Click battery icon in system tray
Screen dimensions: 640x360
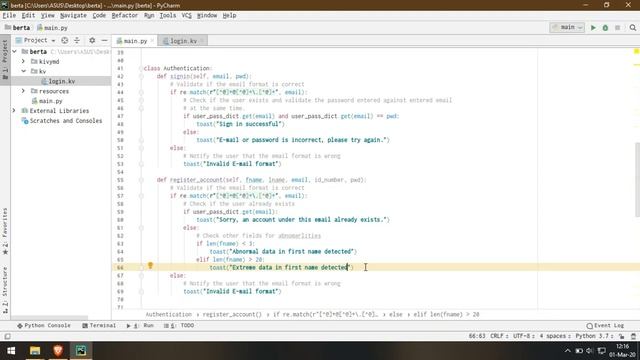pyautogui.click(x=579, y=351)
